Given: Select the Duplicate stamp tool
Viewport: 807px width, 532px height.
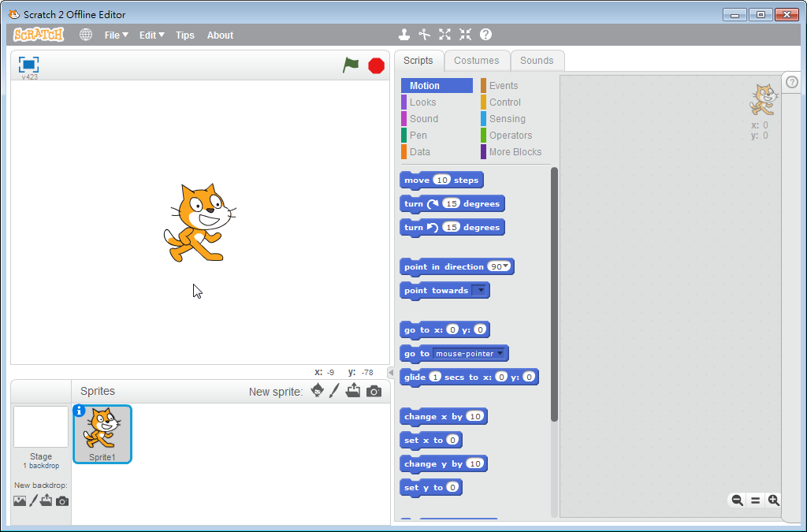Looking at the screenshot, I should (x=404, y=35).
